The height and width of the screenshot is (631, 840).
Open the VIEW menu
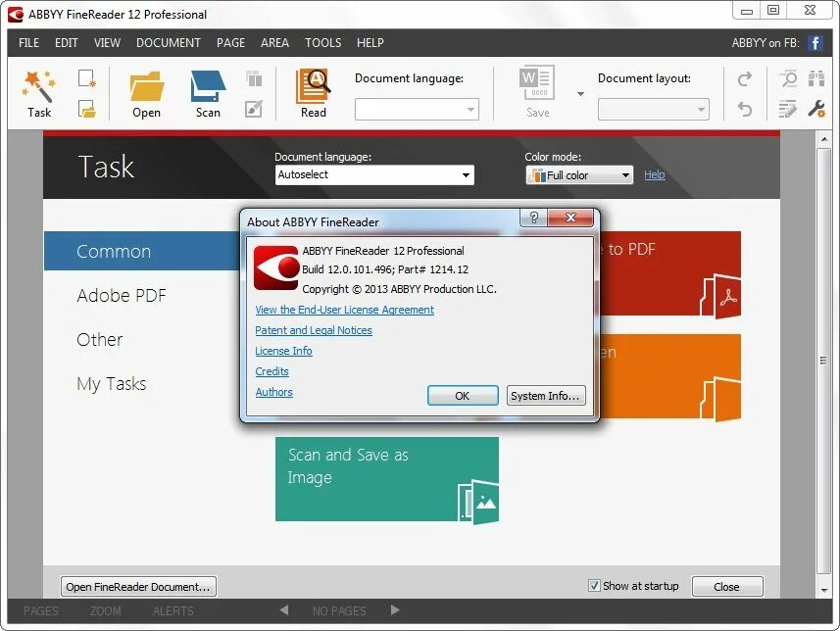(107, 43)
